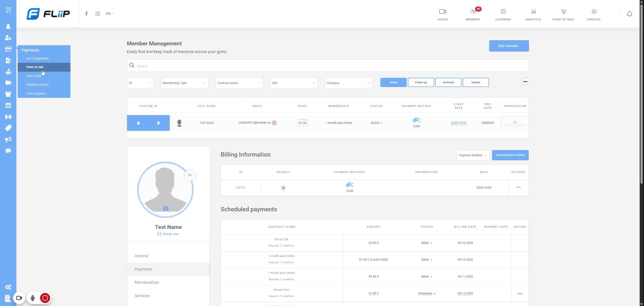Expand the Membership Type filter
The width and height of the screenshot is (644, 306).
[184, 83]
